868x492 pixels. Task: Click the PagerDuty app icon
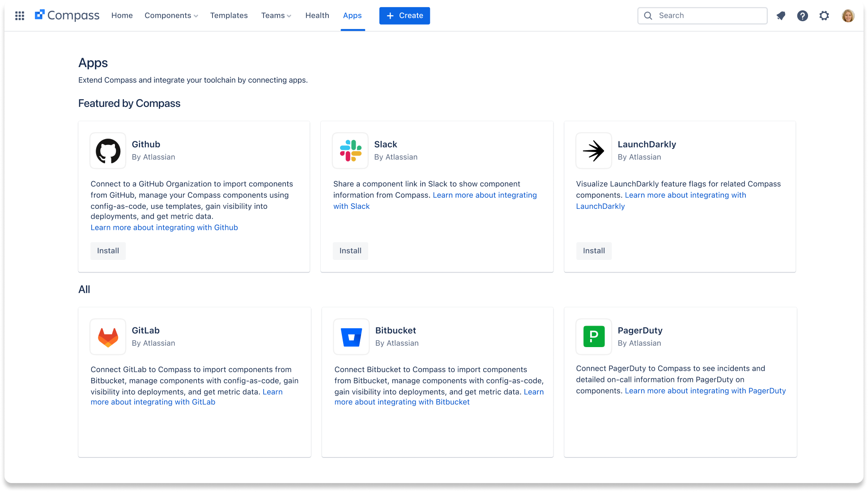click(593, 337)
